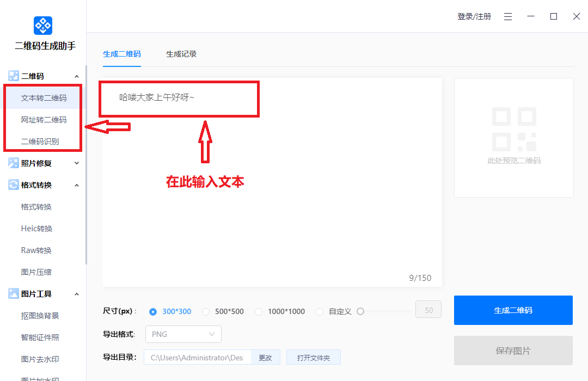Image resolution: width=588 pixels, height=381 pixels.
Task: Switch to the 生成记录 tab
Action: [x=181, y=54]
